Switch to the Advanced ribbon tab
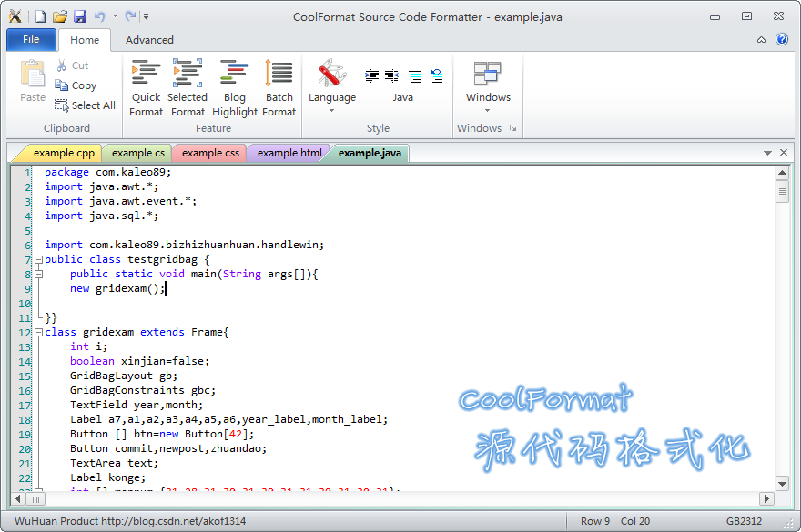Image resolution: width=801 pixels, height=532 pixels. click(148, 40)
